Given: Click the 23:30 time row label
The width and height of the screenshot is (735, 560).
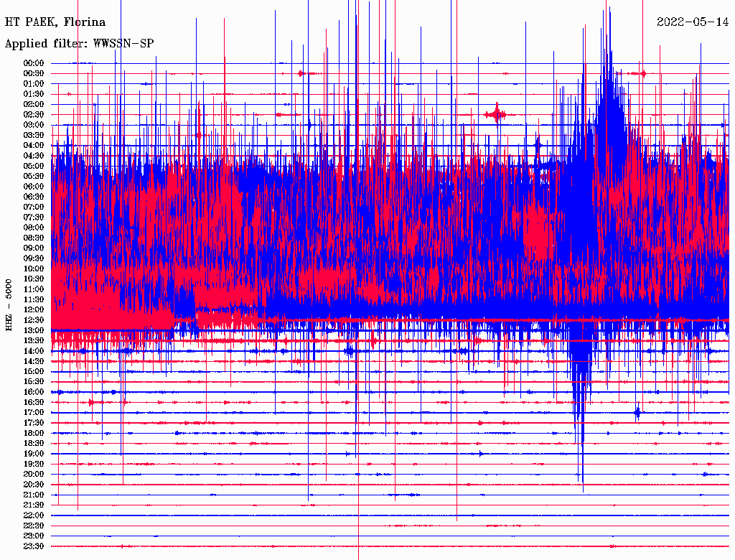Looking at the screenshot, I should point(34,546).
